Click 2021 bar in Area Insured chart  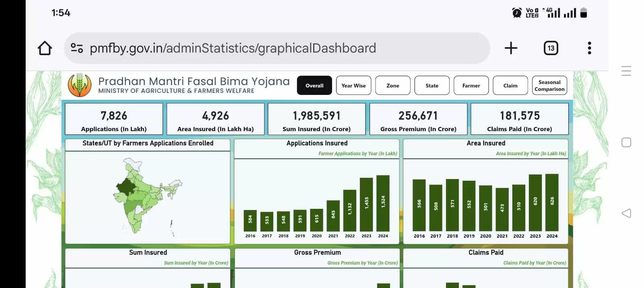pos(502,210)
